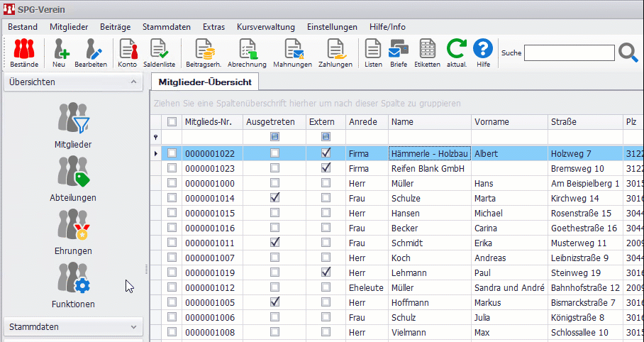Click the Neu member icon

coord(59,53)
